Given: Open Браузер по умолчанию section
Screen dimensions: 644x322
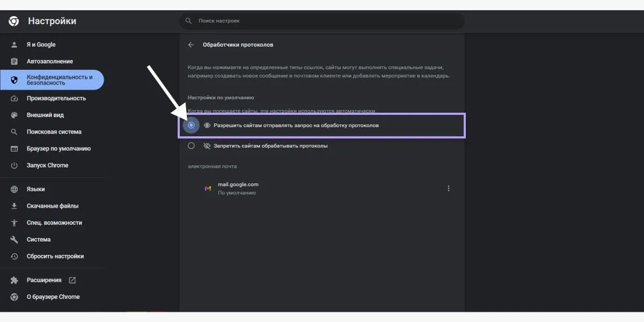Looking at the screenshot, I should tap(58, 149).
